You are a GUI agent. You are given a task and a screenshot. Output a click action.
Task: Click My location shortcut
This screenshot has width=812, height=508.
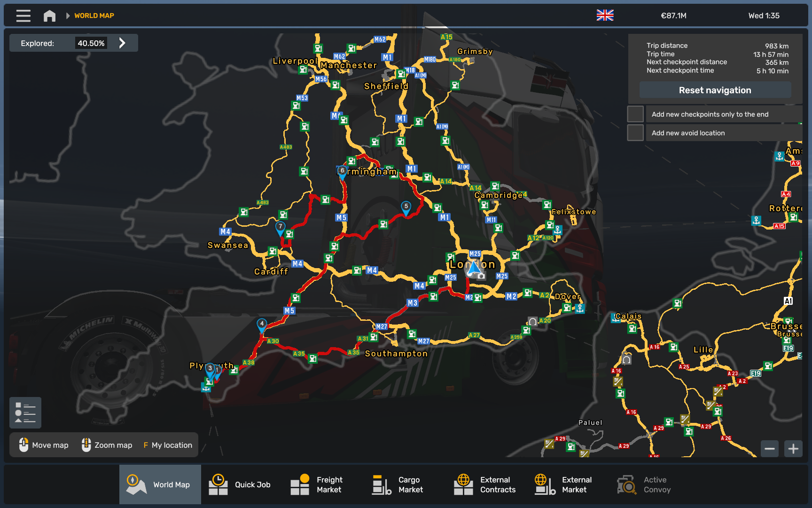point(168,445)
